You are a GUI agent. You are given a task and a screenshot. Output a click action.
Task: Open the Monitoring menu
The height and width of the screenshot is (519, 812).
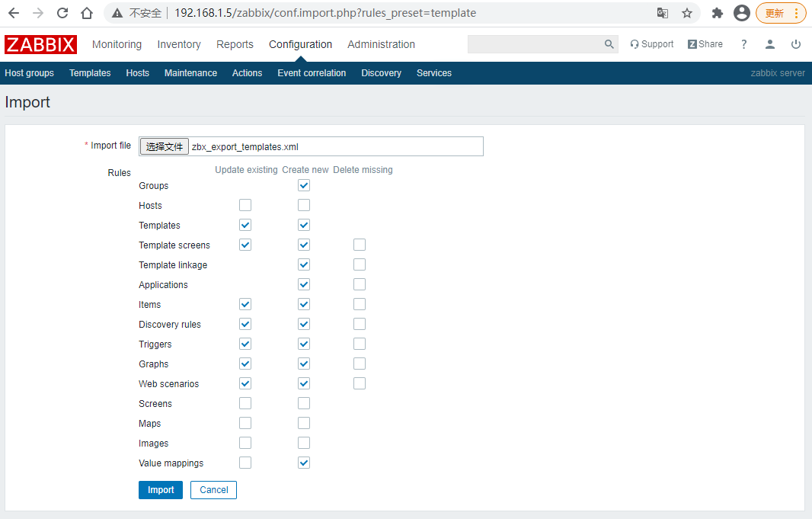click(117, 44)
